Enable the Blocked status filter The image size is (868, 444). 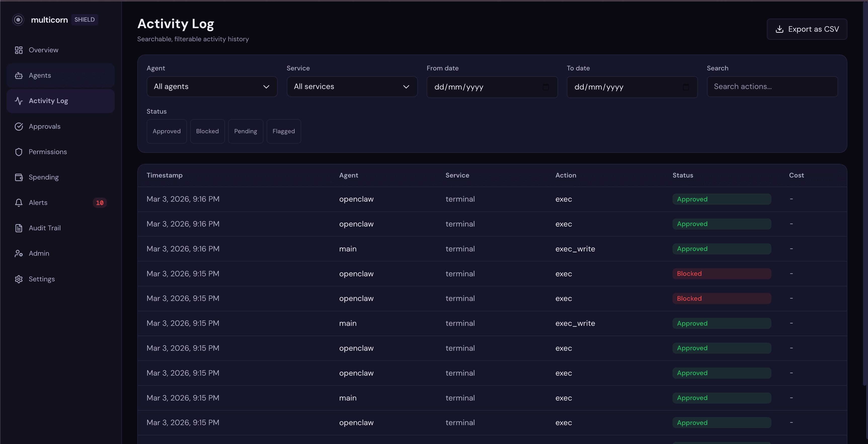coord(207,131)
